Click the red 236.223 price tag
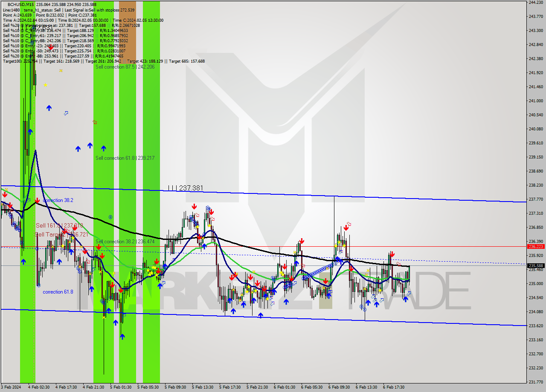This screenshot has height=392, width=546. pos(536,246)
